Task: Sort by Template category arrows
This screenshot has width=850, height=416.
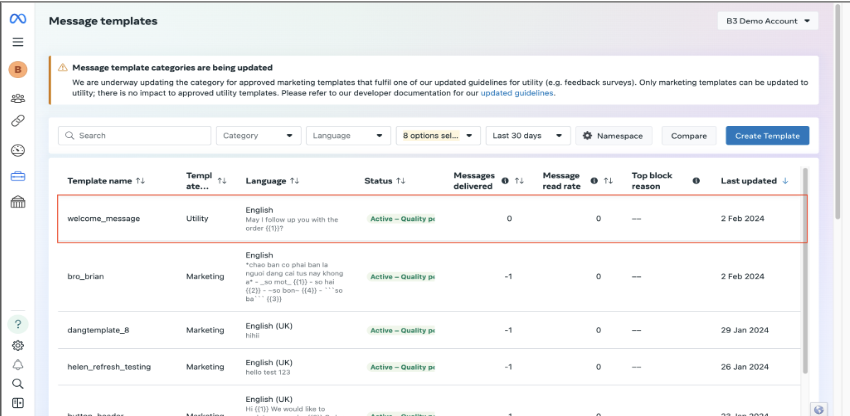Action: 222,181
